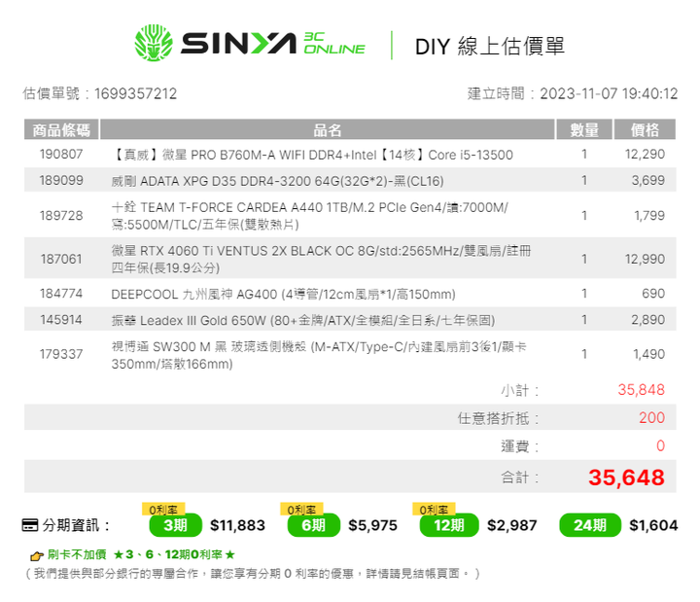Click subtotal value 35,848
Screen dimensions: 700x602
pyautogui.click(x=641, y=390)
